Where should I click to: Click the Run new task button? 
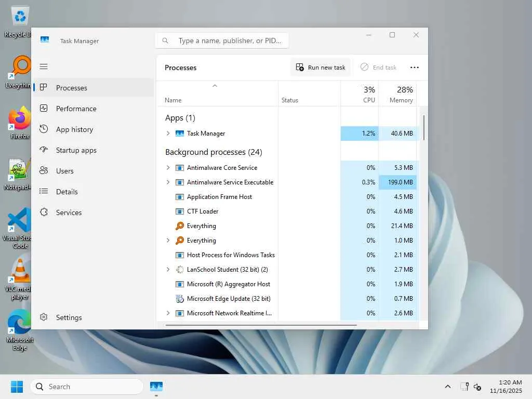click(x=320, y=67)
